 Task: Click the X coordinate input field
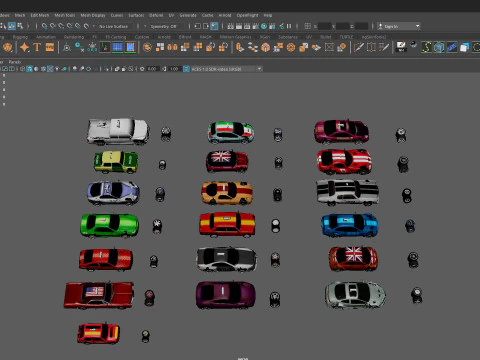325,26
